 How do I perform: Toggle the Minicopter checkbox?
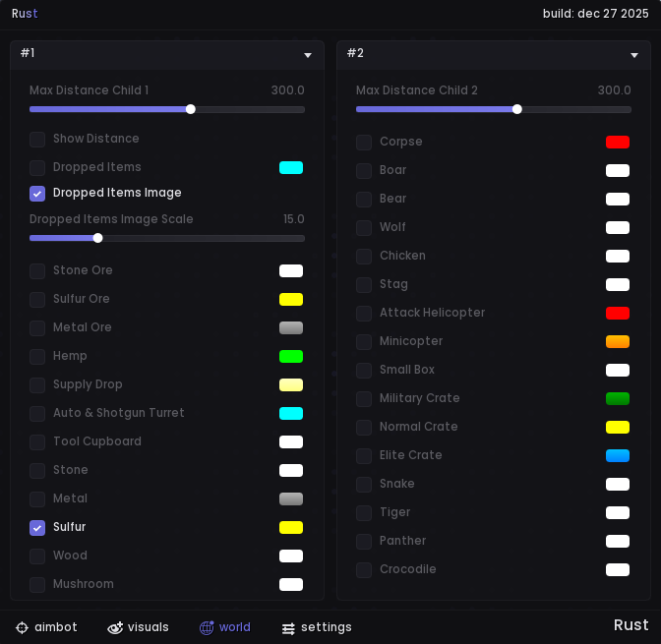pos(364,342)
